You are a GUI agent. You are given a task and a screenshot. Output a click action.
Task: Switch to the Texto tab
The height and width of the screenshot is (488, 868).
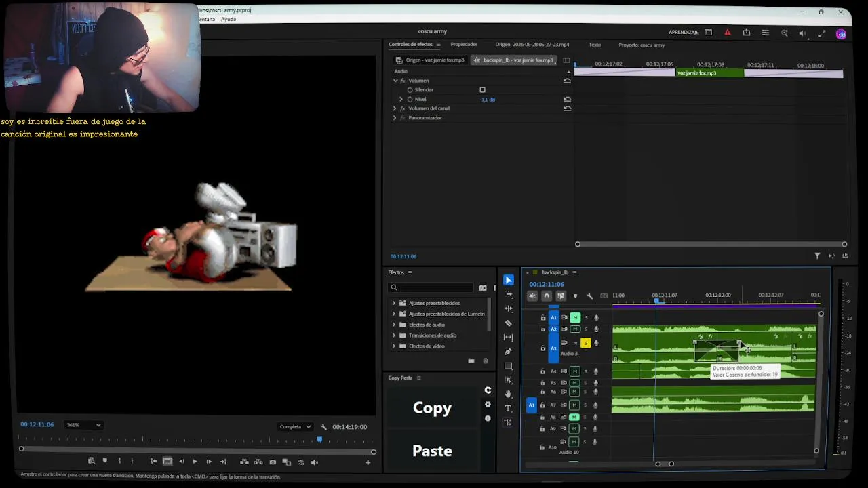595,45
